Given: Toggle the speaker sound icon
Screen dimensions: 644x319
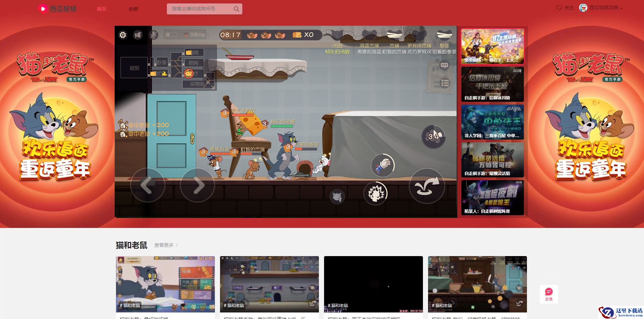Looking at the screenshot, I should pos(138,35).
